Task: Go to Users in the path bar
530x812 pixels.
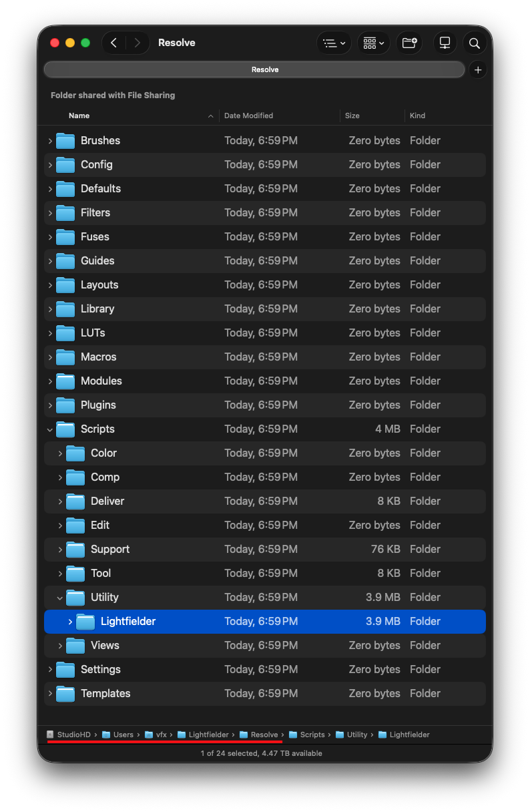Action: tap(118, 735)
